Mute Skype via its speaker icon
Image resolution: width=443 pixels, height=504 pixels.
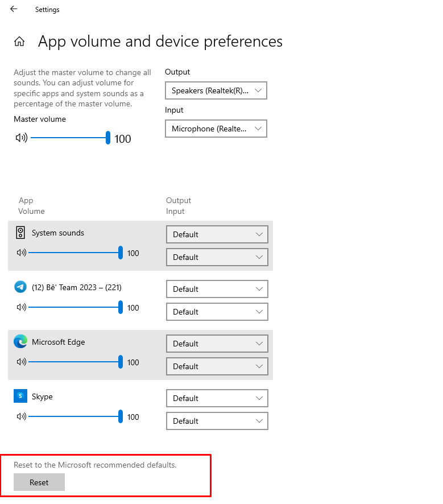pyautogui.click(x=22, y=416)
